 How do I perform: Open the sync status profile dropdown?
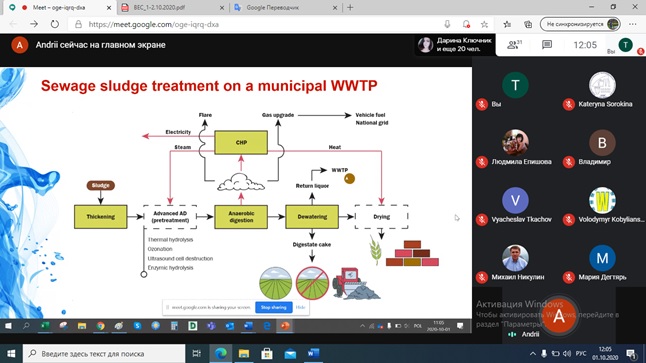(580, 24)
